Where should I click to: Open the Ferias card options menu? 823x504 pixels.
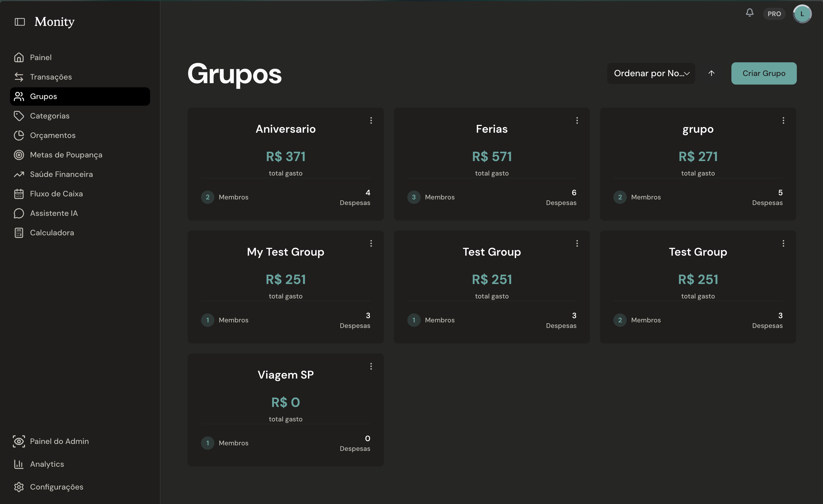coord(577,120)
